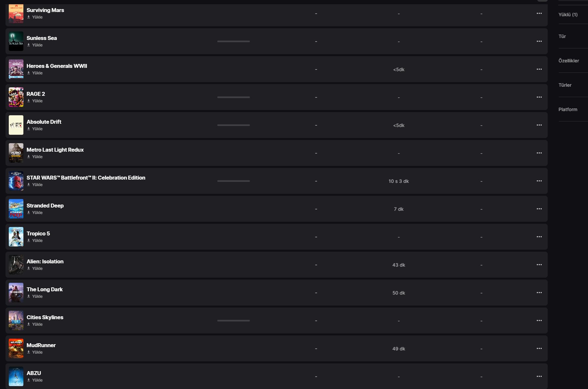The height and width of the screenshot is (389, 588).
Task: Click the ellipsis for The Long Dark
Action: [539, 293]
